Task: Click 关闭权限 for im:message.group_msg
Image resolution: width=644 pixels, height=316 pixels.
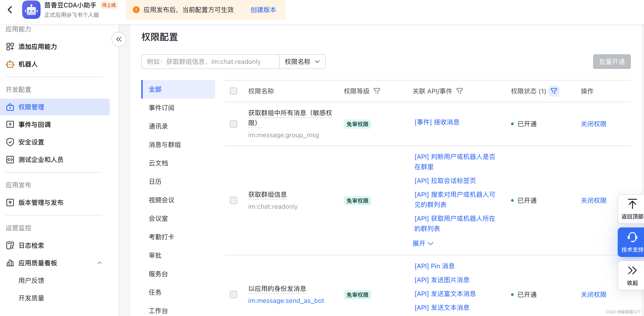Action: coord(593,124)
